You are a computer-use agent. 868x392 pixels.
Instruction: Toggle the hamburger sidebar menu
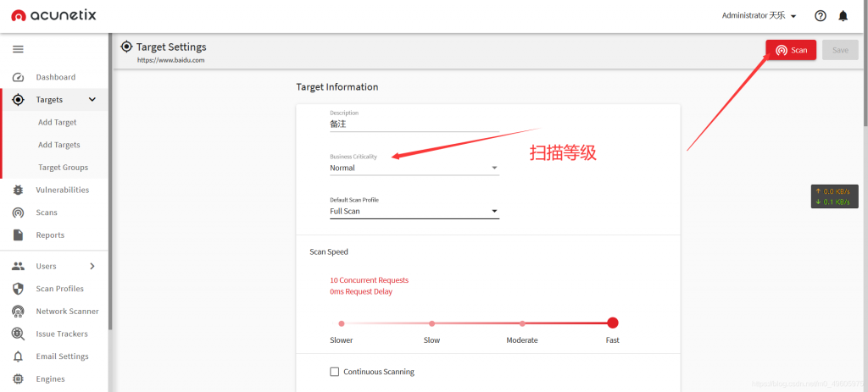[x=19, y=49]
